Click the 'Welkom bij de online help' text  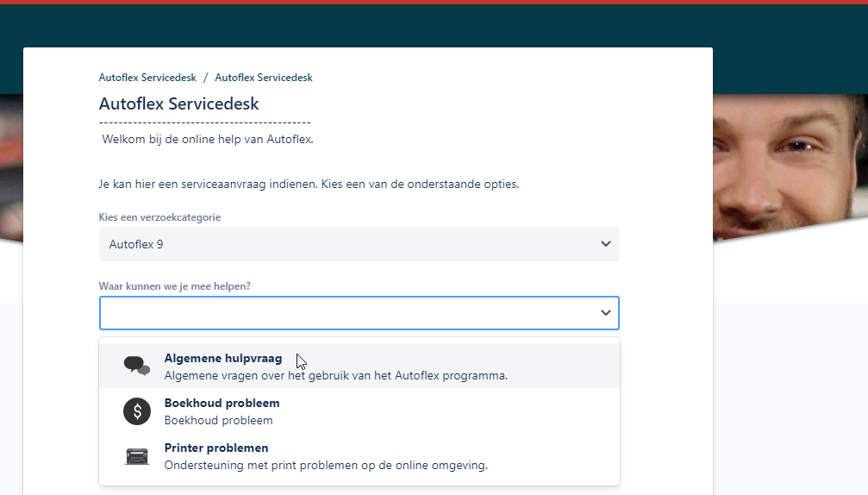pyautogui.click(x=207, y=139)
